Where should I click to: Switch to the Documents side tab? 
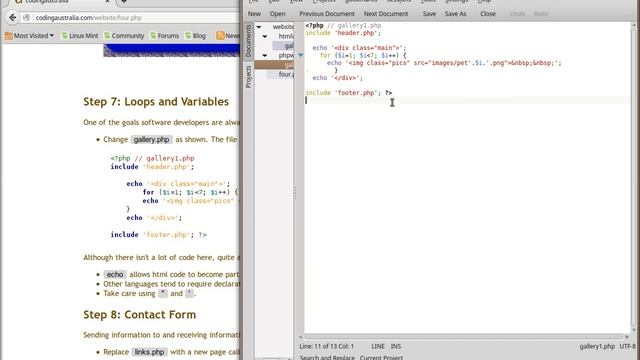pos(248,41)
